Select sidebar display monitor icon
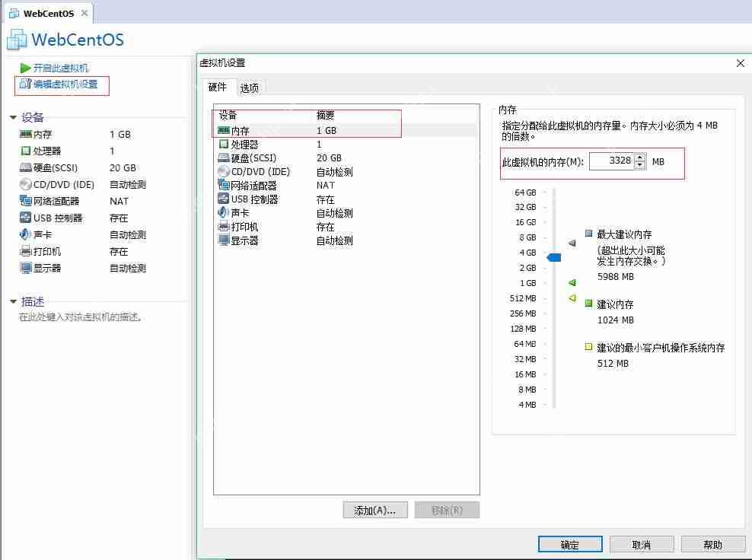This screenshot has height=560, width=752. 25,268
